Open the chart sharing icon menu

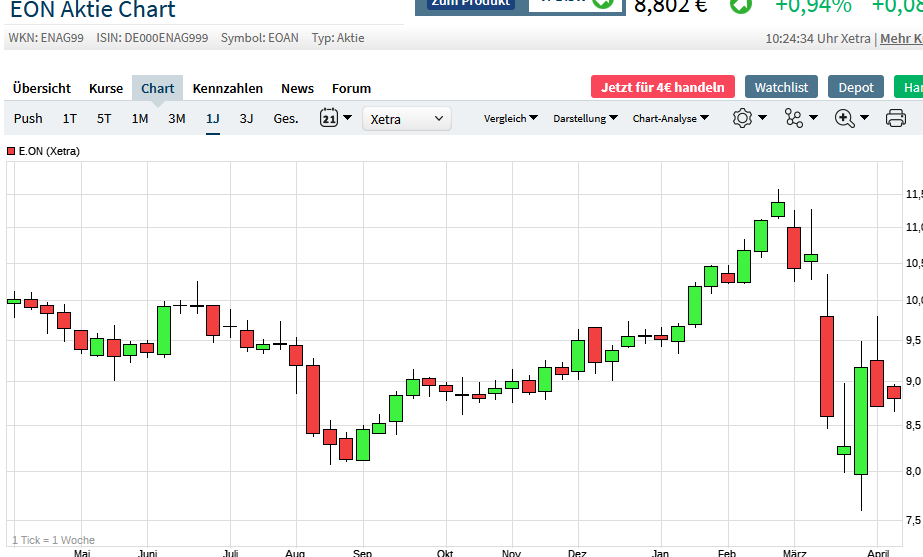point(794,118)
